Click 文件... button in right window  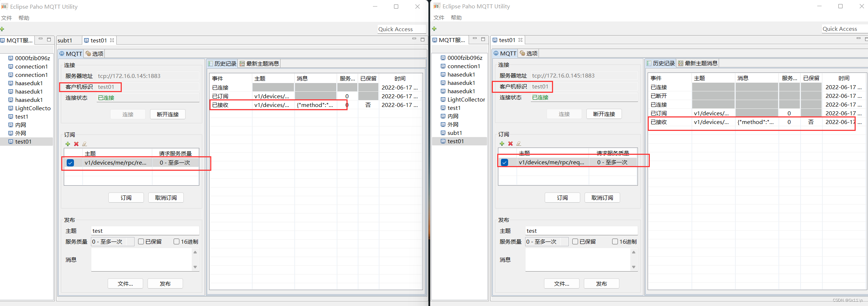tap(562, 284)
